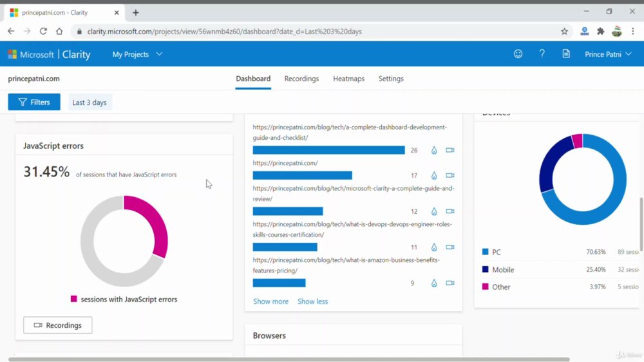This screenshot has width=644, height=362.
Task: Open Recordings for JavaScript errors
Action: pyautogui.click(x=58, y=325)
